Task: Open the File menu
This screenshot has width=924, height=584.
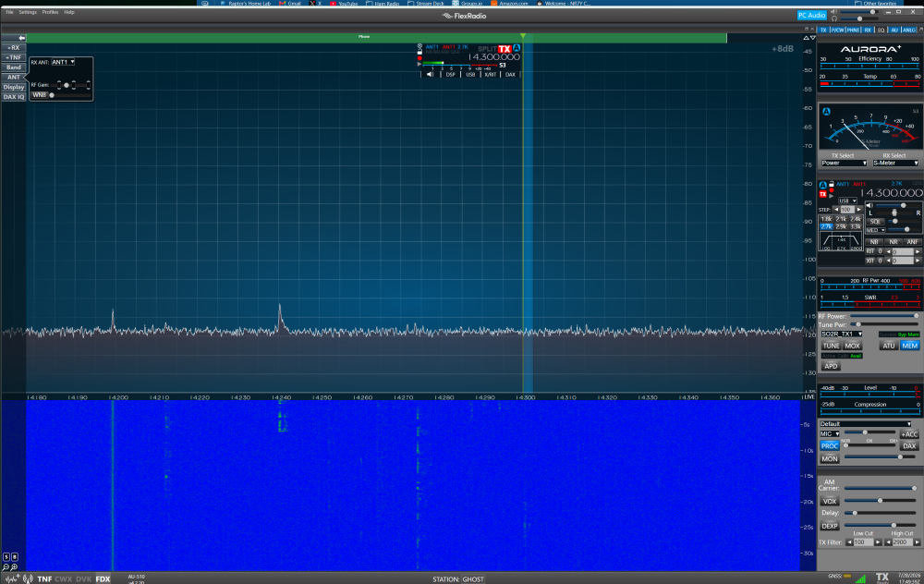Action: (x=9, y=12)
